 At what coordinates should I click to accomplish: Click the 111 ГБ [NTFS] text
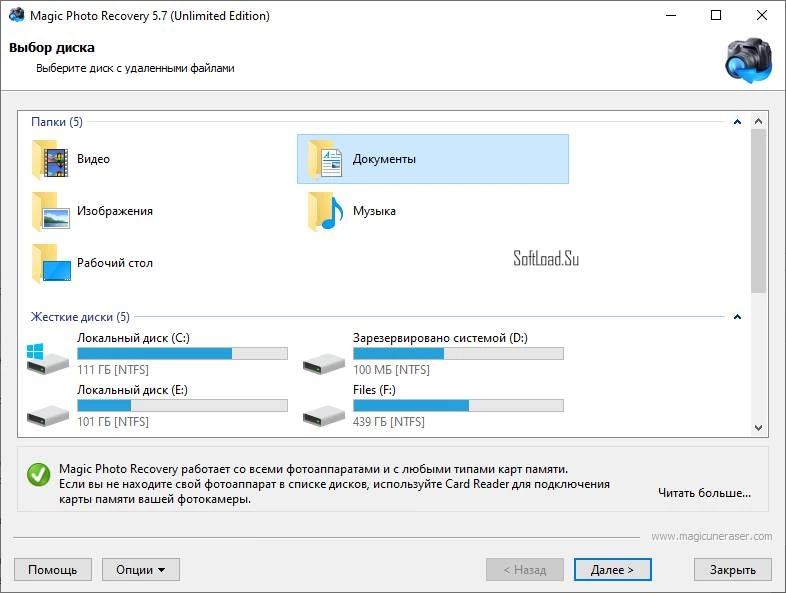click(113, 370)
